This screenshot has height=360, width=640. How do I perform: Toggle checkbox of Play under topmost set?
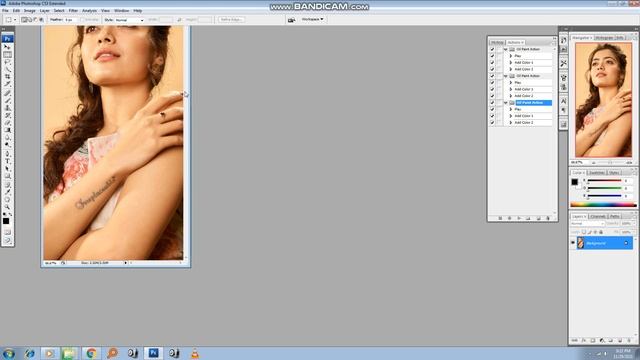pos(492,56)
